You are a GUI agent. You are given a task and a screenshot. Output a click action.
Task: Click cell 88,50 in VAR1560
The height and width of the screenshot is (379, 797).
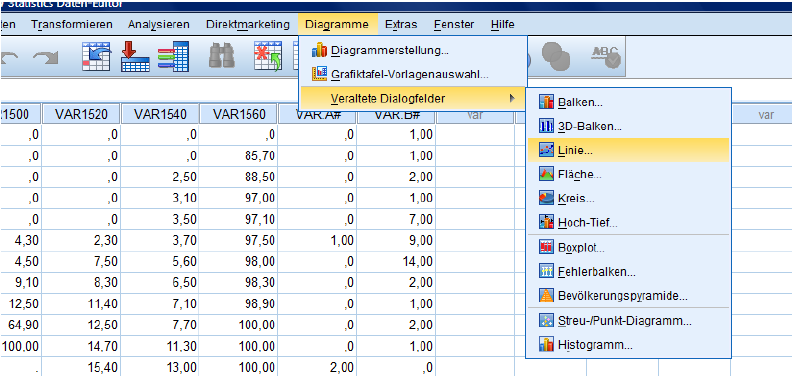(x=239, y=177)
